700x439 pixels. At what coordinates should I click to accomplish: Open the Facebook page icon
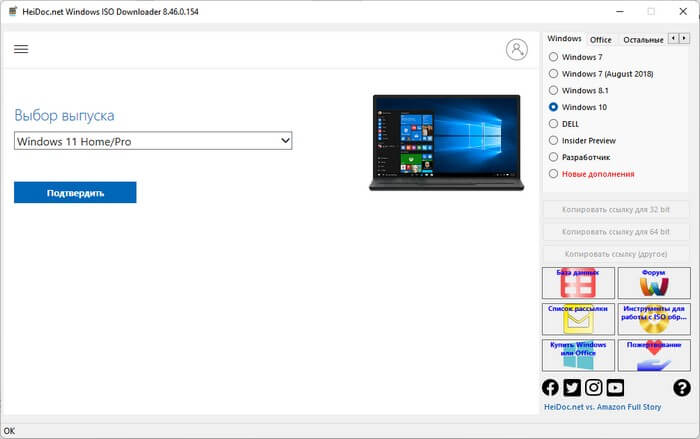tap(550, 388)
